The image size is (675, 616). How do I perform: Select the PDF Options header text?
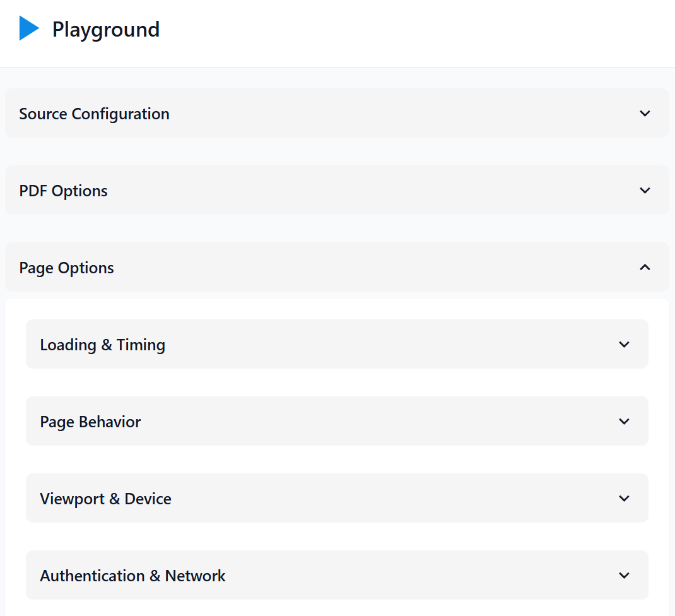63,190
